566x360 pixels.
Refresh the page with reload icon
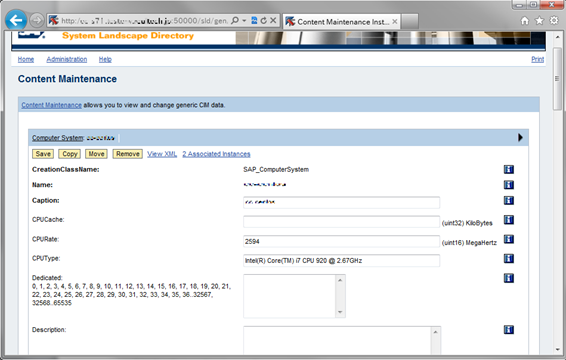[264, 21]
